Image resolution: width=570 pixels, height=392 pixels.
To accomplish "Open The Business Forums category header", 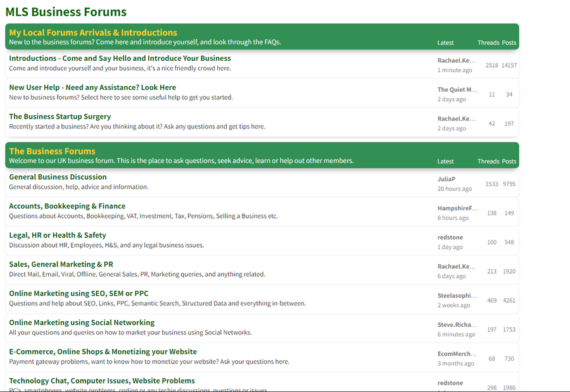I will click(52, 151).
